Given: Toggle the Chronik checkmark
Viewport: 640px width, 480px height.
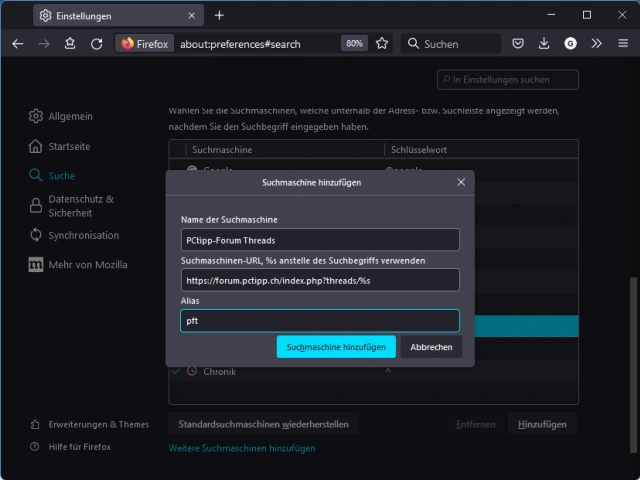Looking at the screenshot, I should (x=176, y=371).
